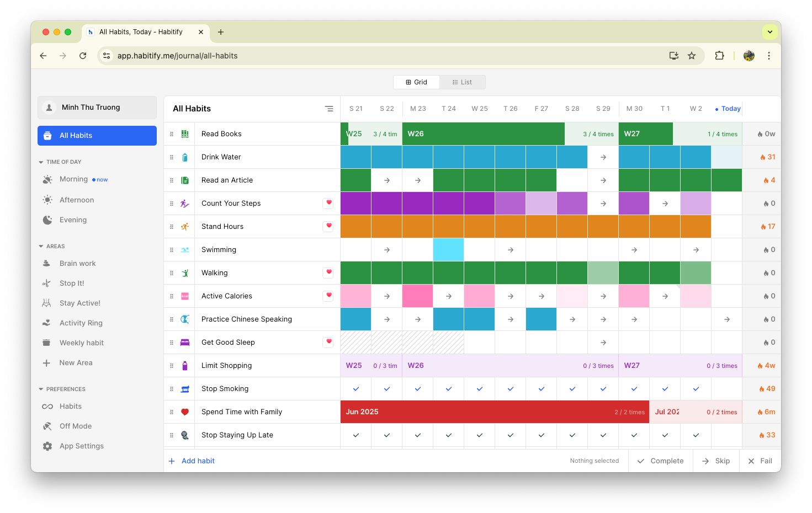Click the Complete button
This screenshot has height=513, width=812.
[660, 461]
